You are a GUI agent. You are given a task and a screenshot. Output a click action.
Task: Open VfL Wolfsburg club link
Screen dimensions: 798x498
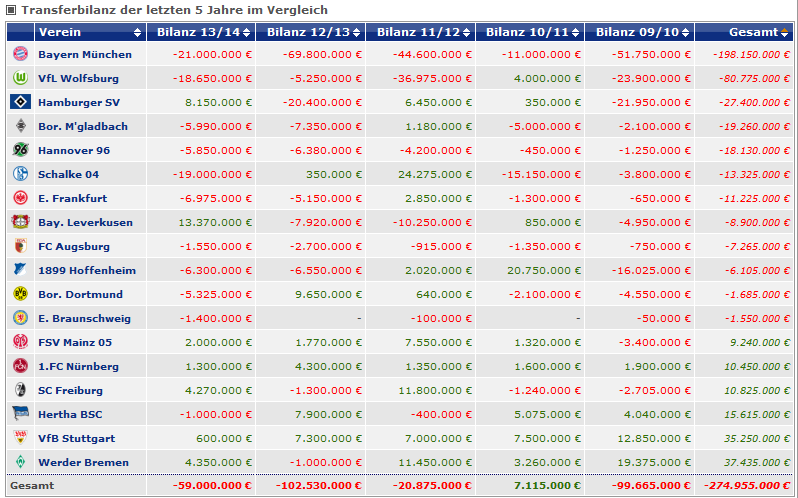[x=78, y=78]
